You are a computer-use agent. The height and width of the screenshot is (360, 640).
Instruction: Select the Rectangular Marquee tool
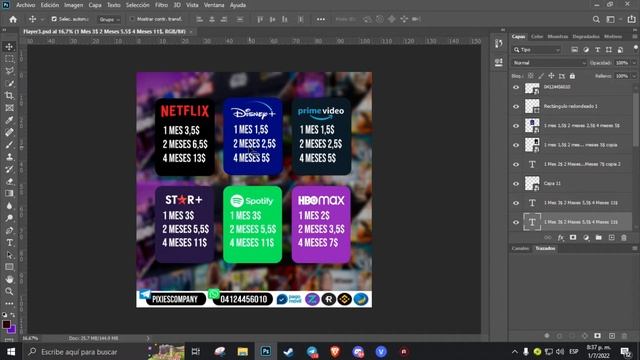[x=9, y=59]
